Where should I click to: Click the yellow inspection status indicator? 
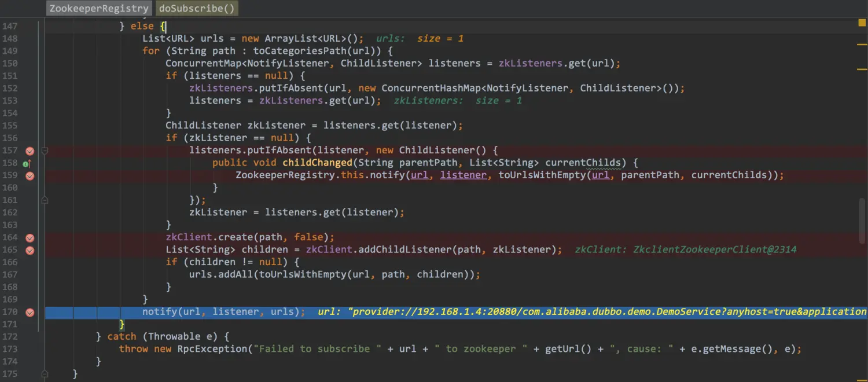tap(862, 23)
